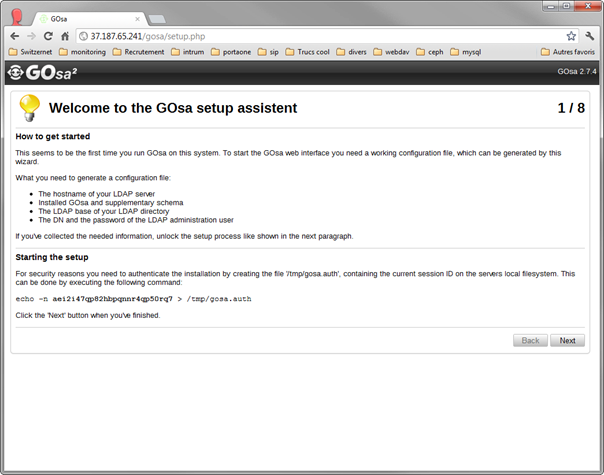Reload the page with the refresh icon
This screenshot has width=604, height=475.
click(48, 36)
